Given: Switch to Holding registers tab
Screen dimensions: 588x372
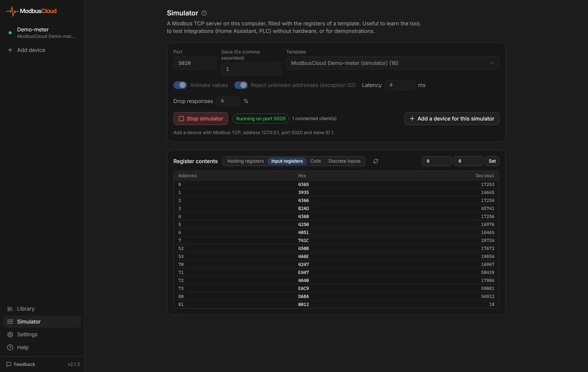Looking at the screenshot, I should tap(245, 161).
